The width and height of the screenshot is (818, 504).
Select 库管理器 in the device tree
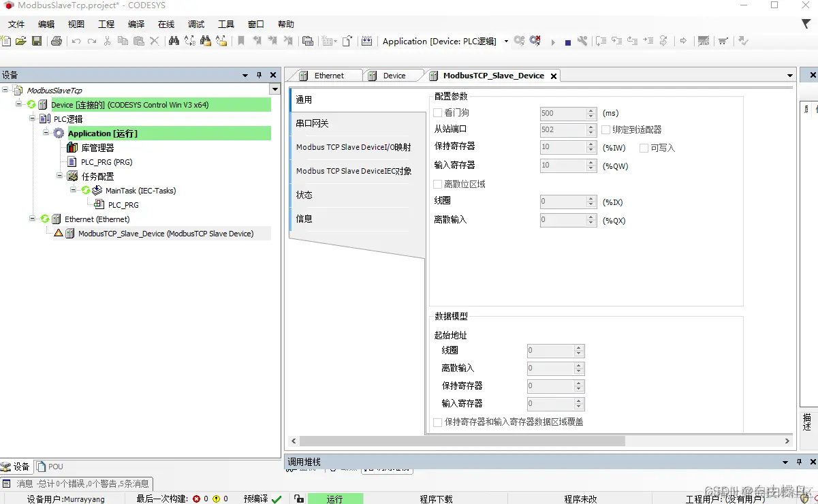tap(97, 148)
